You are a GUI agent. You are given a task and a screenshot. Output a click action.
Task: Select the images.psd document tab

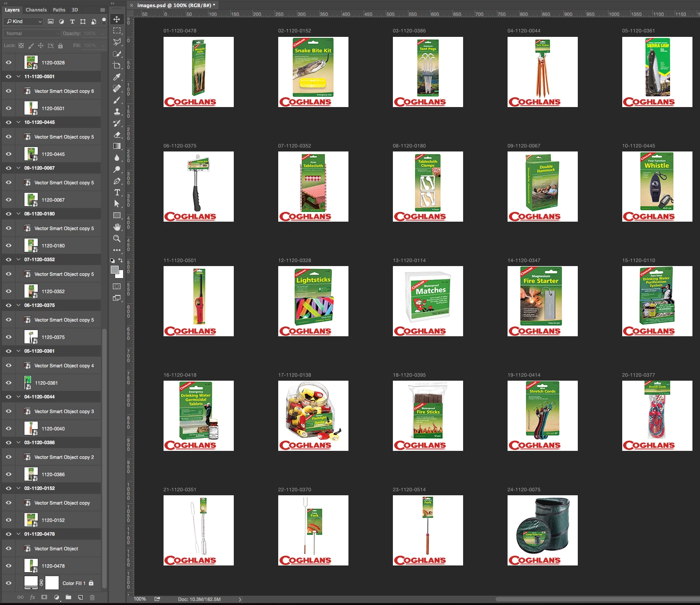click(x=176, y=5)
